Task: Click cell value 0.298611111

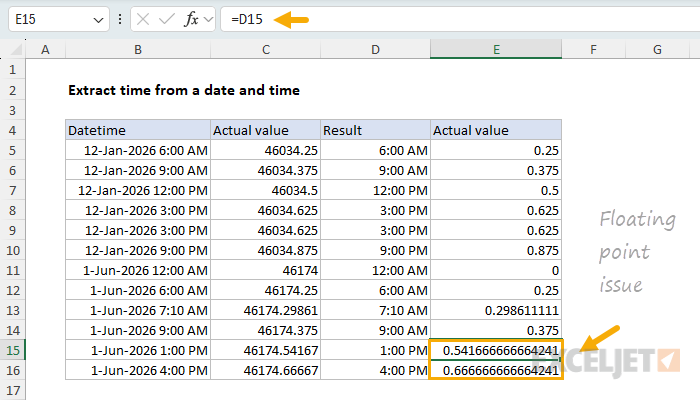Action: tap(496, 310)
